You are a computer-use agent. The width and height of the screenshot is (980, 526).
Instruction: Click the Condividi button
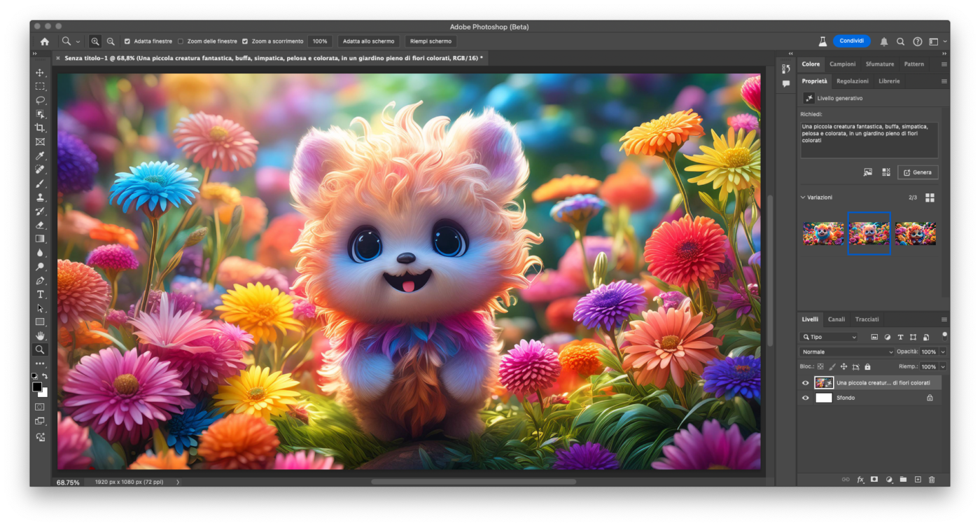[851, 41]
